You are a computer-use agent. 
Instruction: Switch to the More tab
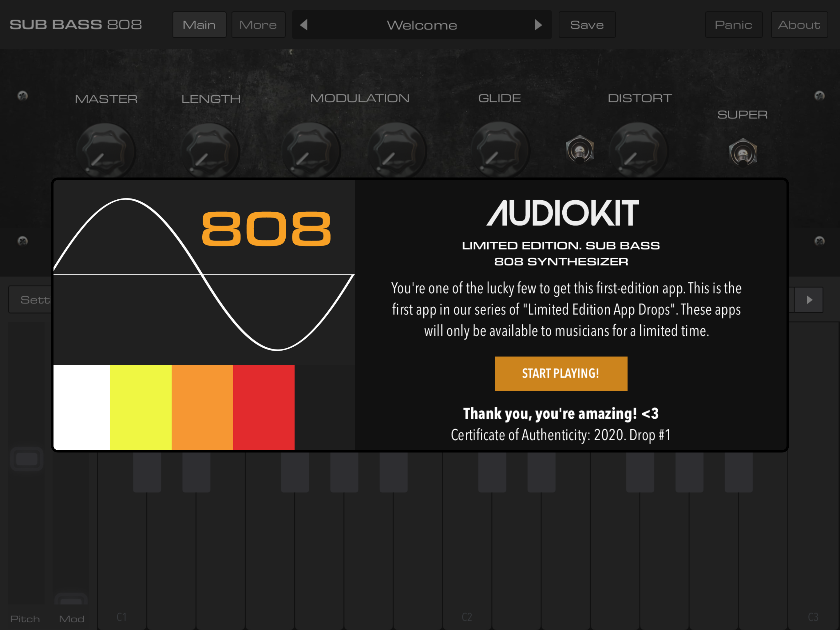(258, 25)
